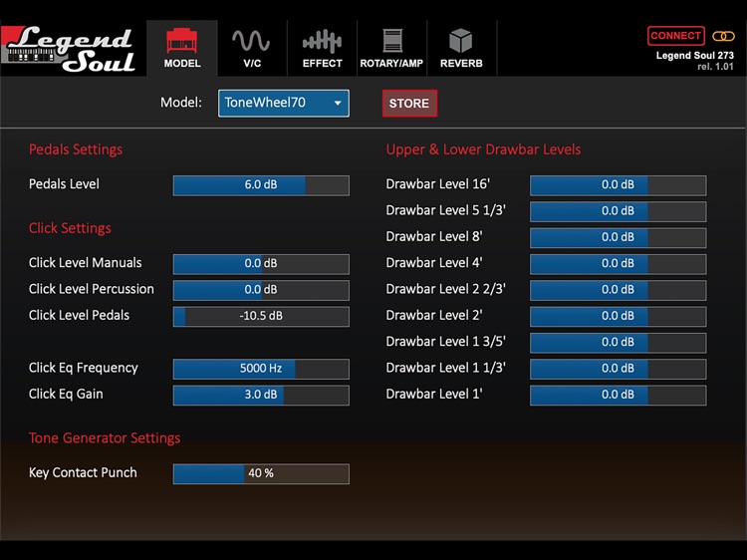
Task: Set the Click Eq Gain slider
Action: tap(261, 395)
